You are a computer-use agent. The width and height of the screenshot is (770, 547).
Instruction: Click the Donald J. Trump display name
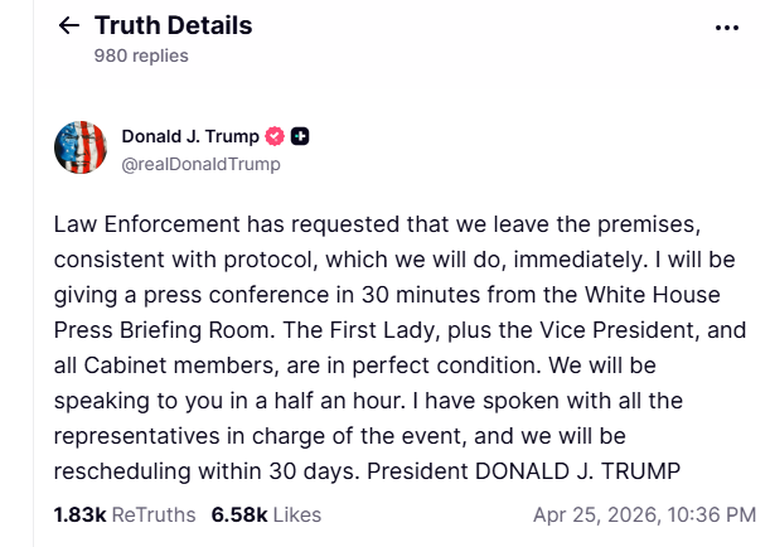(190, 137)
